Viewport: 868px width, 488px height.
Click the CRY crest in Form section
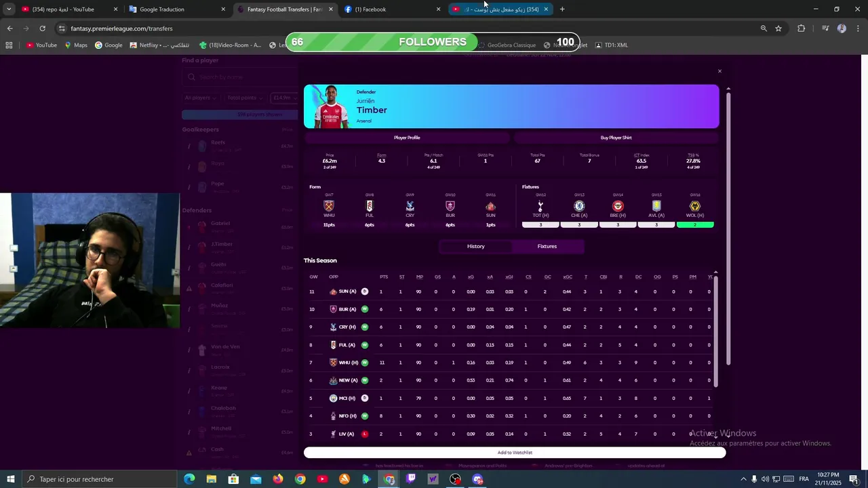tap(410, 206)
